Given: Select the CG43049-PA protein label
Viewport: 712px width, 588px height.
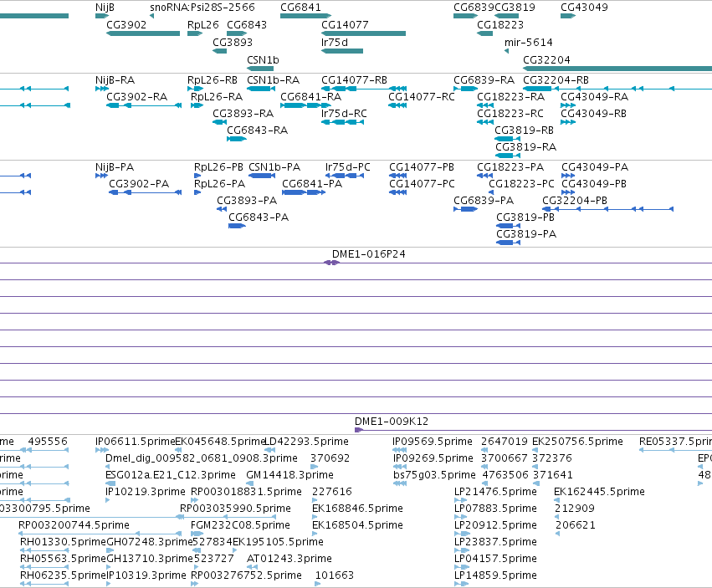Looking at the screenshot, I should tap(595, 167).
